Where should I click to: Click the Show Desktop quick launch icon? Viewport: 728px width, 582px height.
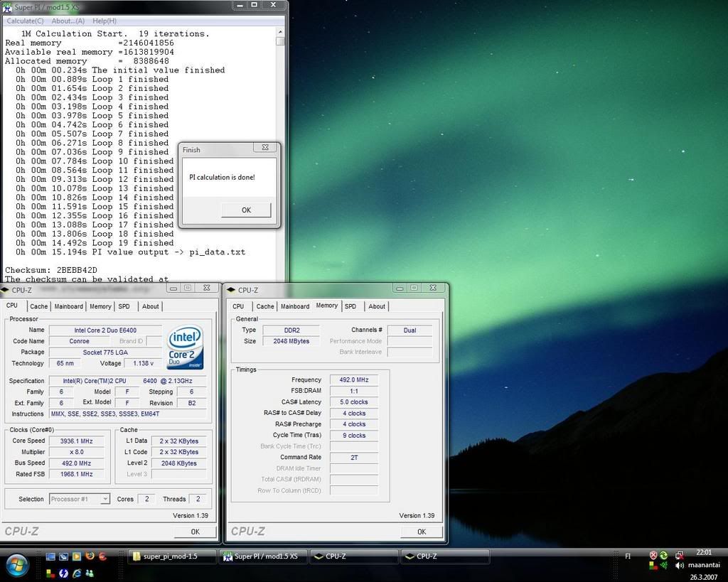click(50, 556)
